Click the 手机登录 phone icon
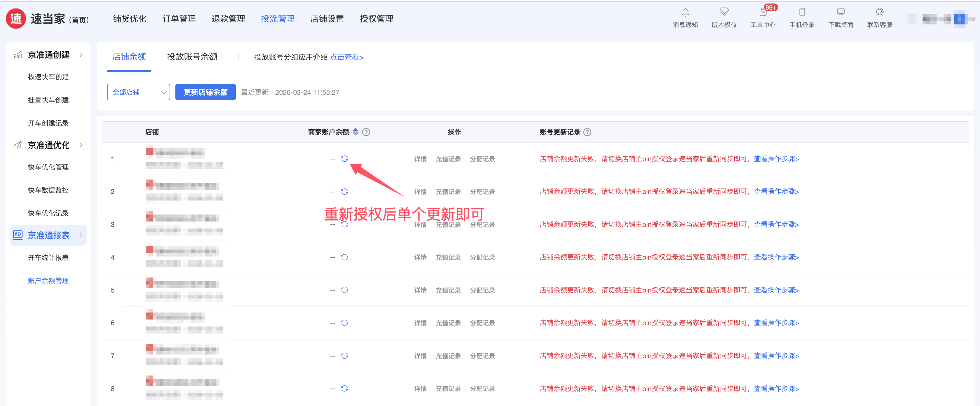This screenshot has width=980, height=406. pyautogui.click(x=802, y=12)
